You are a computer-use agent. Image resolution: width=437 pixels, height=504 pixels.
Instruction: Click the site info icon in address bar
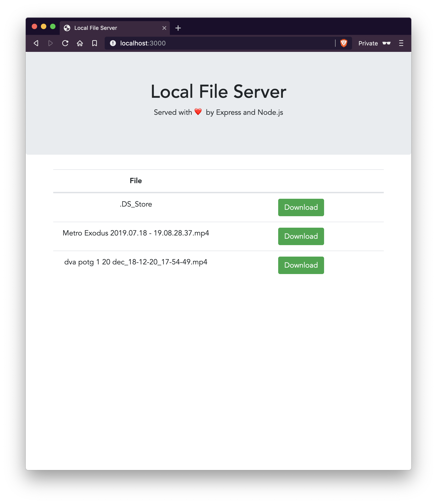(113, 43)
